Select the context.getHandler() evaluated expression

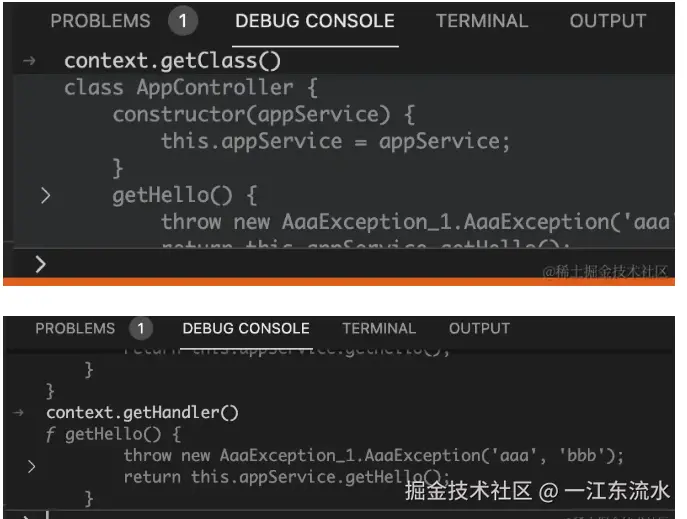point(142,413)
